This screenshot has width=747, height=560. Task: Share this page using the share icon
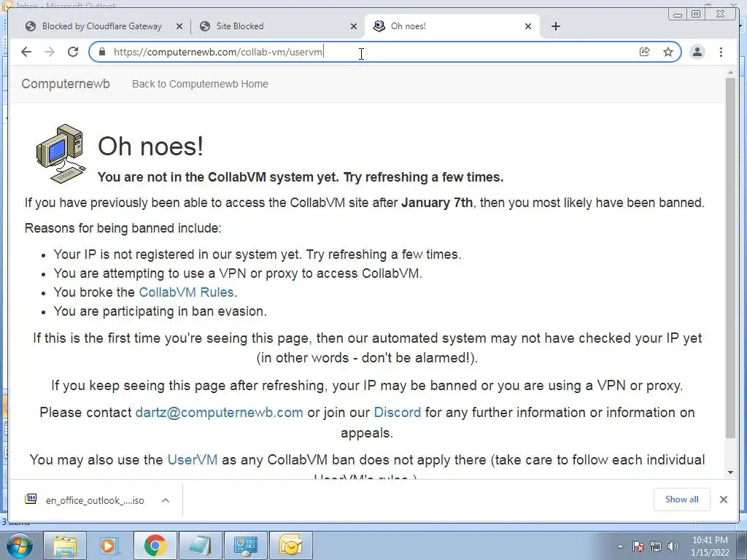click(645, 52)
